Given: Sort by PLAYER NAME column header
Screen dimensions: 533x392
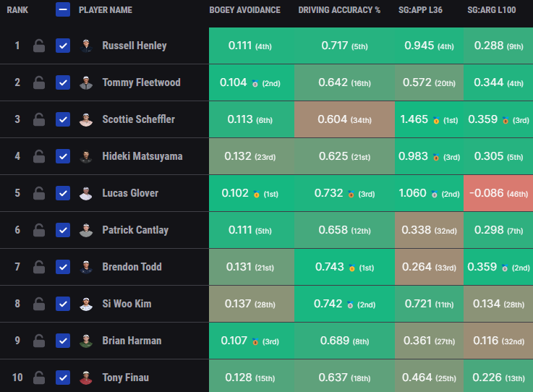Looking at the screenshot, I should (106, 10).
